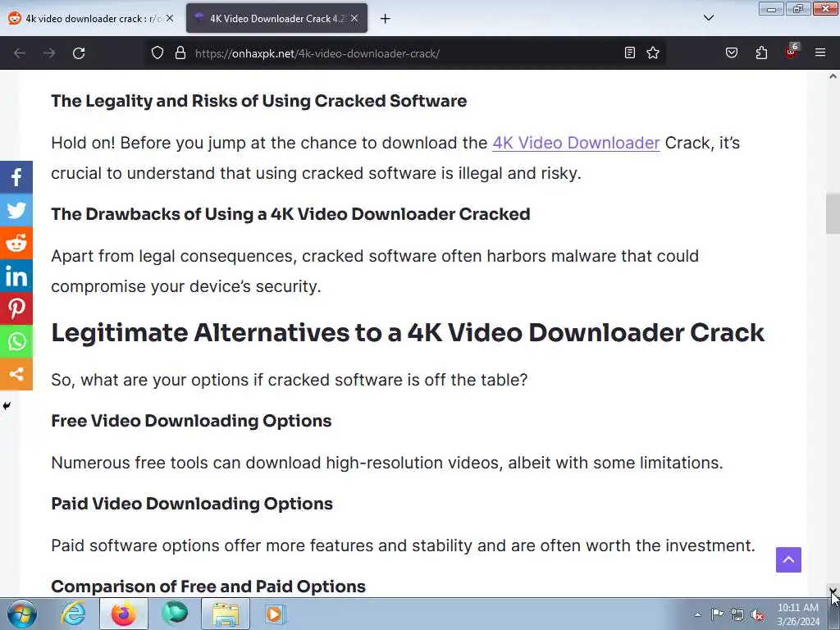This screenshot has height=630, width=840.
Task: Click muted volume tray icon
Action: point(757,614)
